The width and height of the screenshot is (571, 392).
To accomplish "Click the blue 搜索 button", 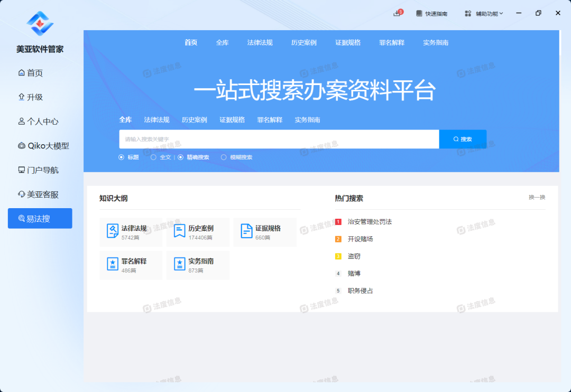I will [x=463, y=139].
